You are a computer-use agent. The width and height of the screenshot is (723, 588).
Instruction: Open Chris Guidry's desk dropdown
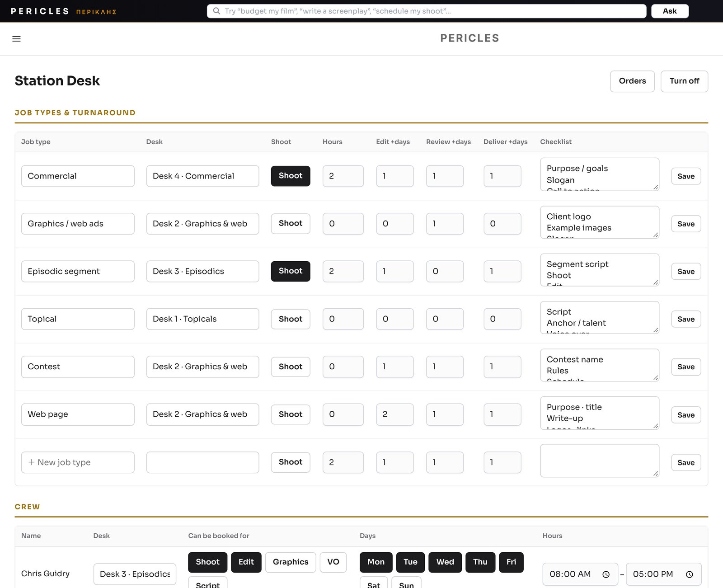coord(135,574)
